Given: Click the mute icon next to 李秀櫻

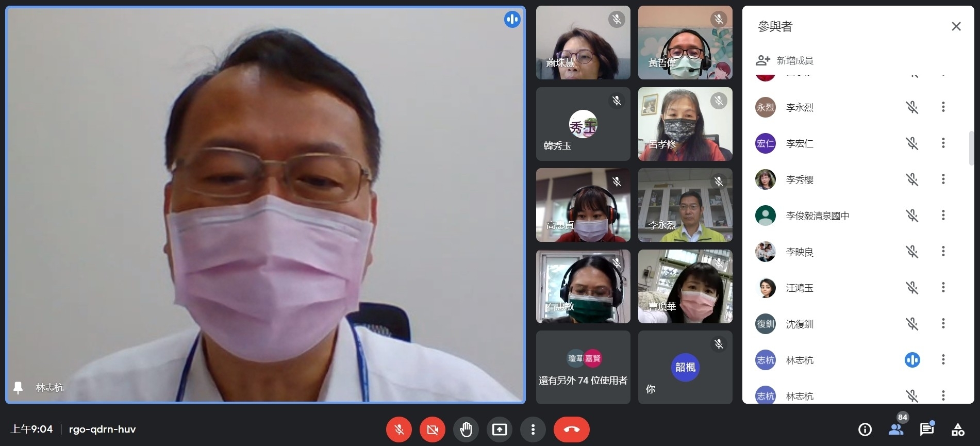Looking at the screenshot, I should 912,179.
